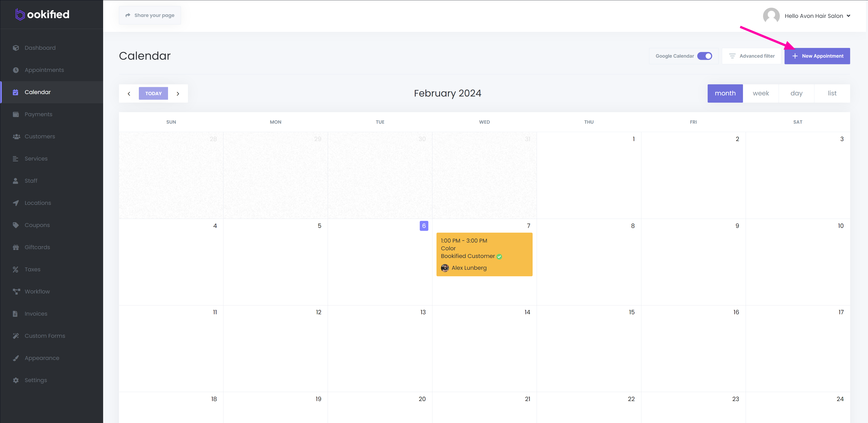The image size is (868, 423).
Task: Click Alex Lunberg's avatar in the appointment
Action: click(x=444, y=268)
